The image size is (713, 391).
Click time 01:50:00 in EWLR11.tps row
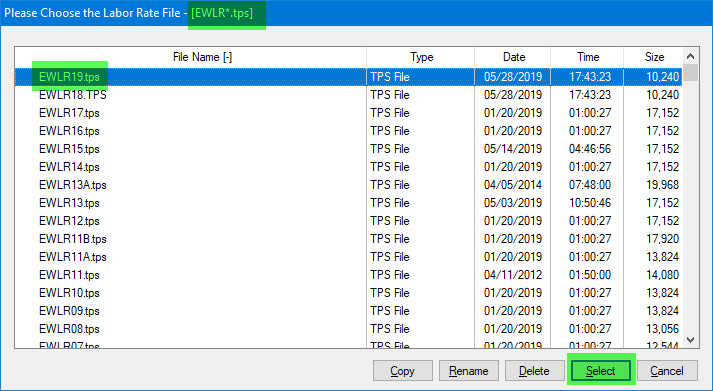click(x=590, y=275)
